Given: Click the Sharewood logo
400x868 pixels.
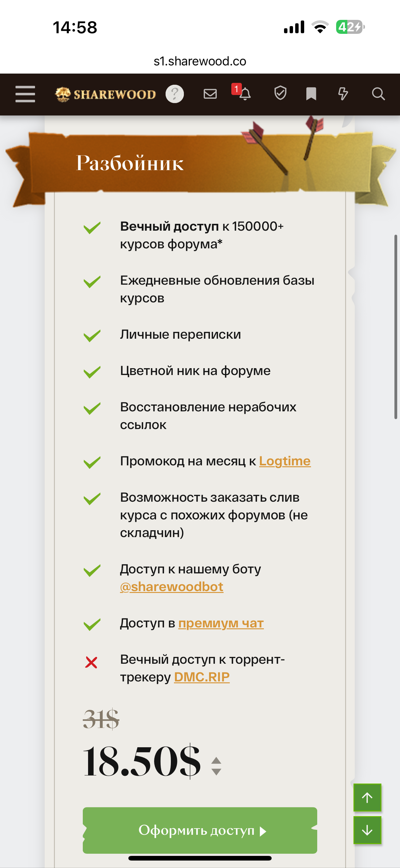Looking at the screenshot, I should tap(105, 94).
